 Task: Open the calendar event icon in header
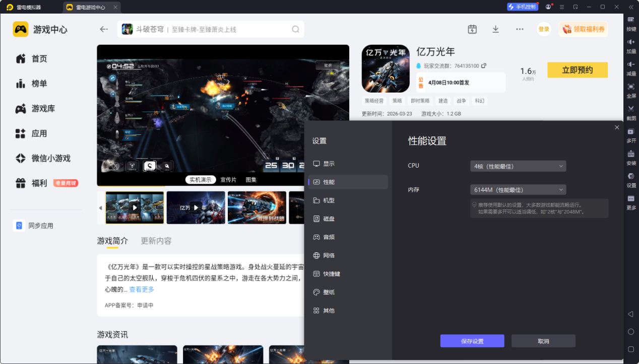[x=472, y=29]
